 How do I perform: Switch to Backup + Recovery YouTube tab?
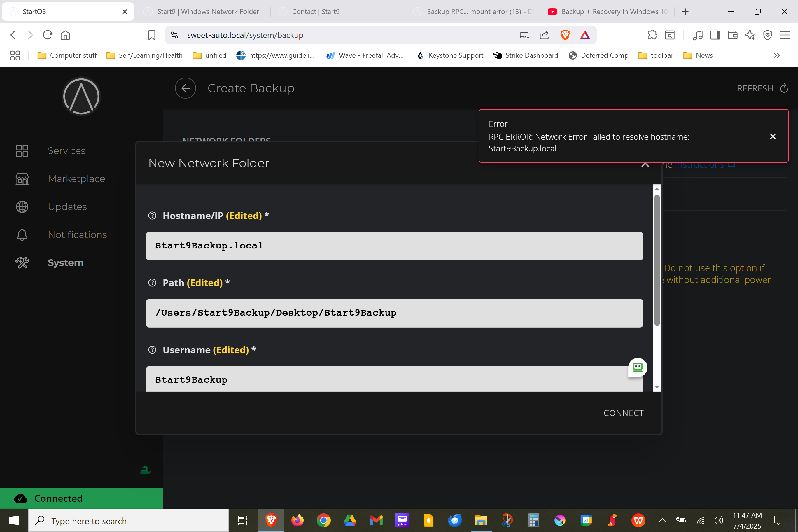click(x=608, y=12)
